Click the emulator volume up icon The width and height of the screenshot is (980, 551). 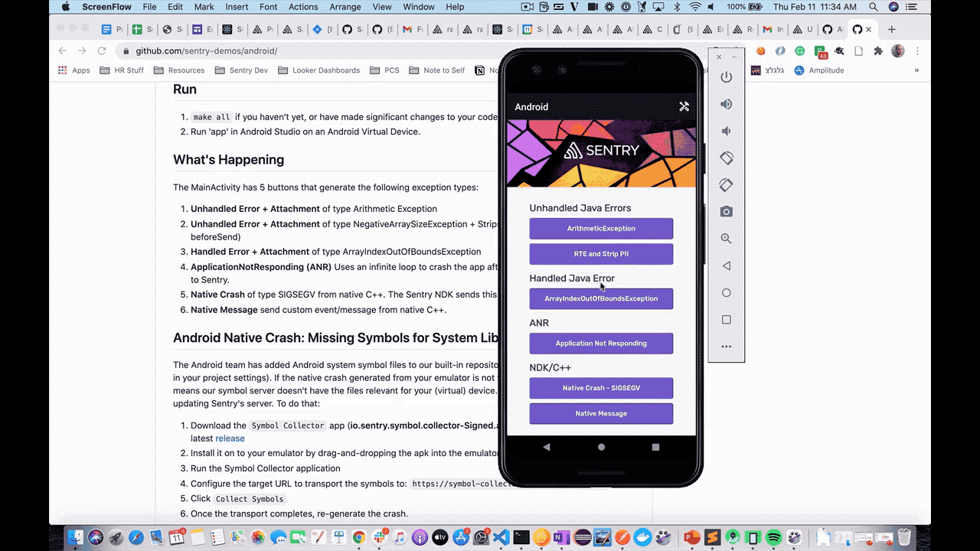pyautogui.click(x=727, y=104)
